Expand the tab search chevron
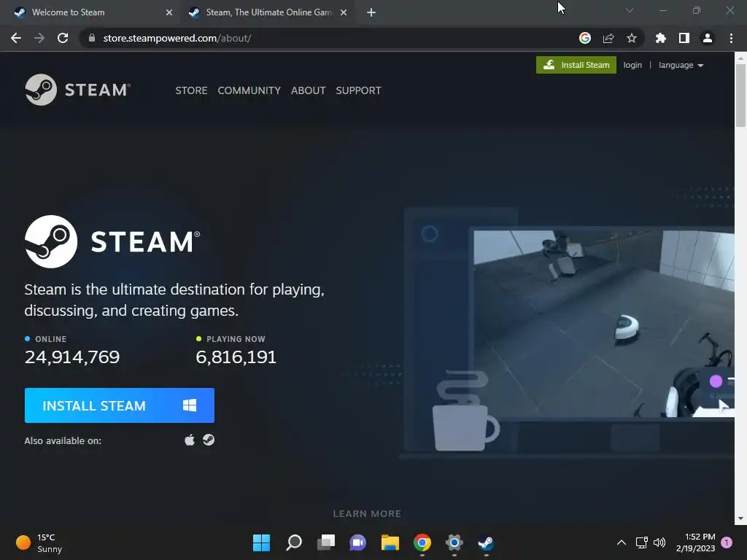Viewport: 747px width, 560px height. 630,10
